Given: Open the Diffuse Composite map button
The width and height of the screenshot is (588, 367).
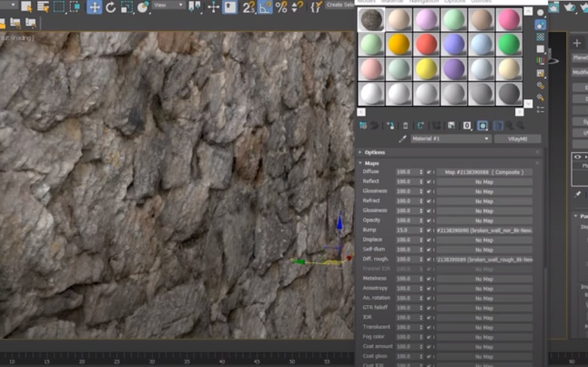Looking at the screenshot, I should click(x=484, y=172).
